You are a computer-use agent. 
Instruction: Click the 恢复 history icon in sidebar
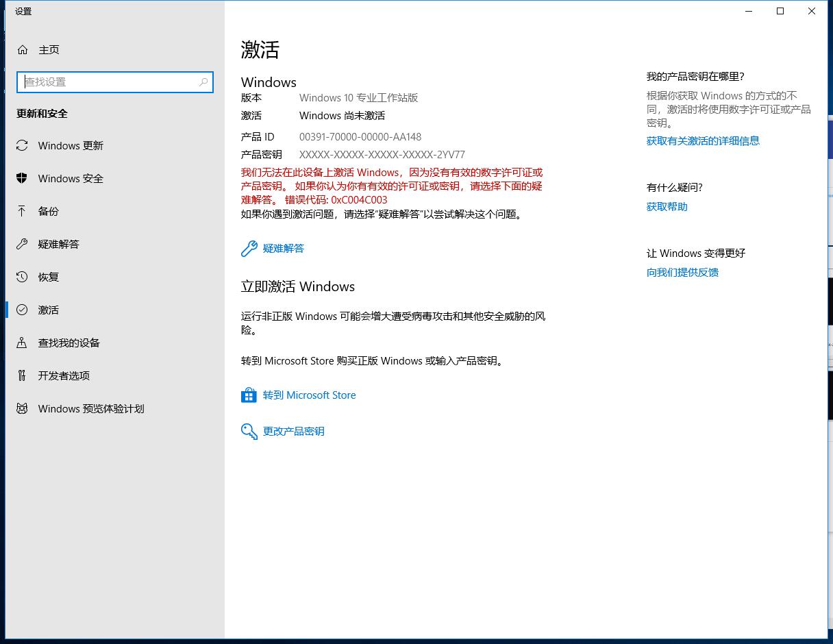[x=22, y=277]
